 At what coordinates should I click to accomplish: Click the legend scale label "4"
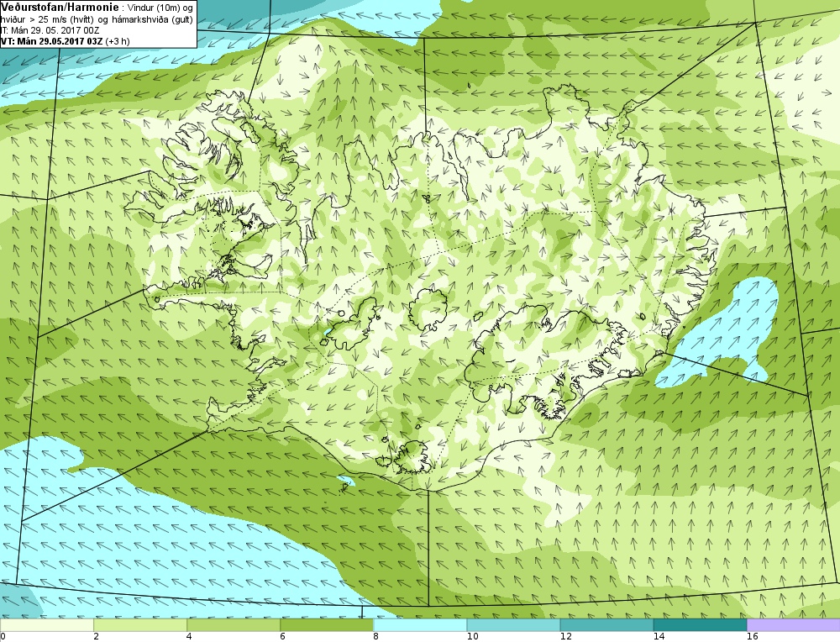click(189, 637)
